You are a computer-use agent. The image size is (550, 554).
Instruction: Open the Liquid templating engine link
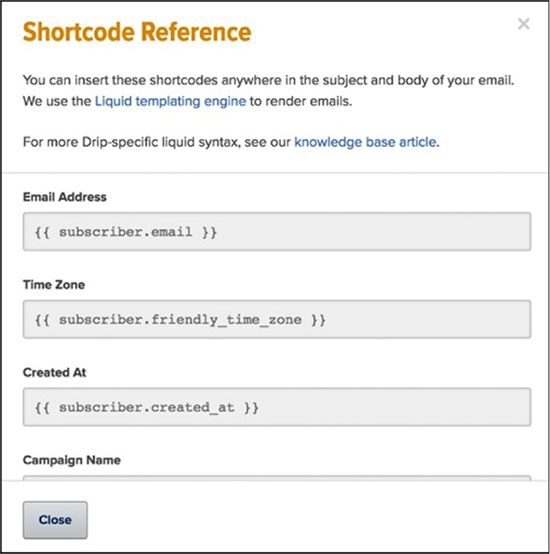click(170, 101)
